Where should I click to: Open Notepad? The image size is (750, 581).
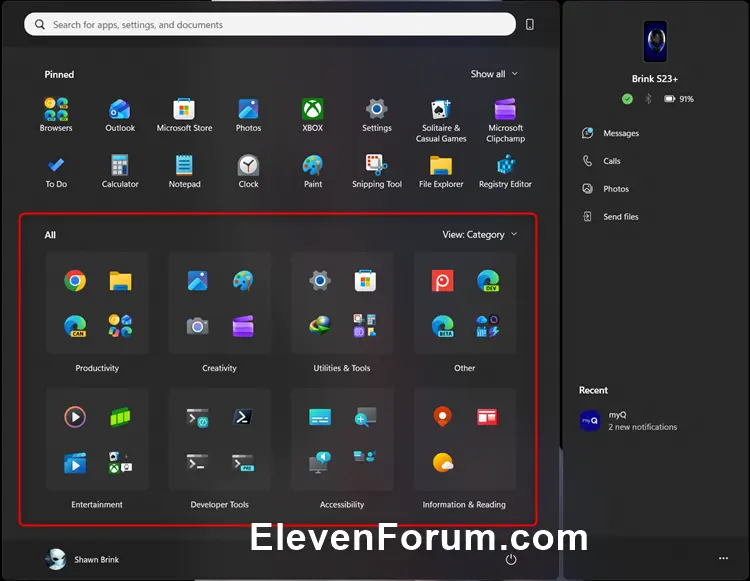[x=184, y=171]
